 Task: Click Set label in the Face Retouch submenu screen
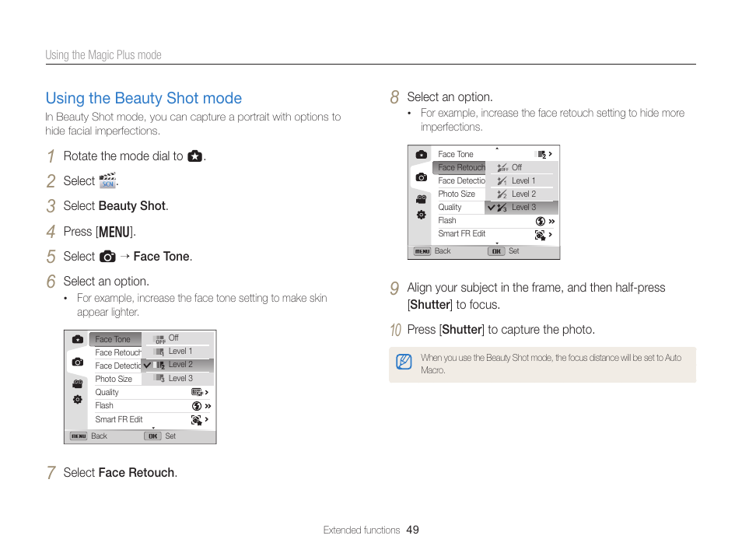[x=514, y=251]
